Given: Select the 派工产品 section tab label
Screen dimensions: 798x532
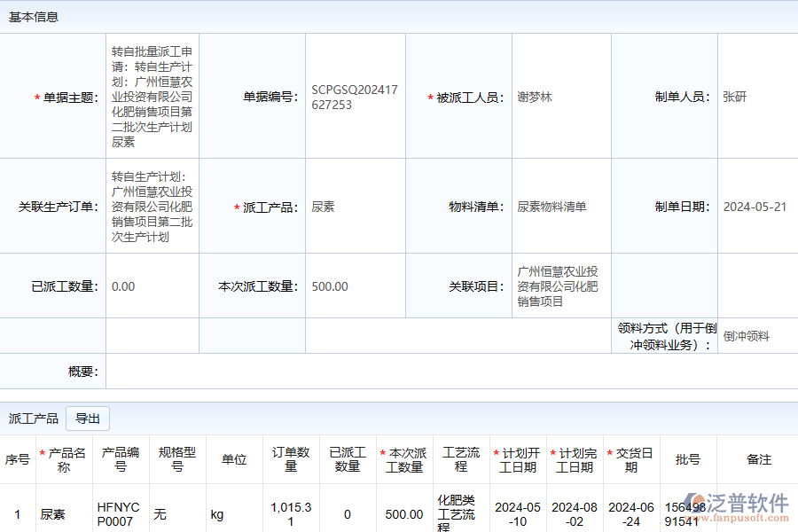Looking at the screenshot, I should tap(34, 419).
